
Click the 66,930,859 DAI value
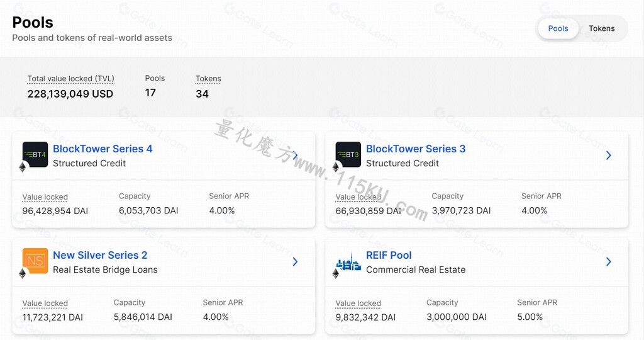point(368,211)
